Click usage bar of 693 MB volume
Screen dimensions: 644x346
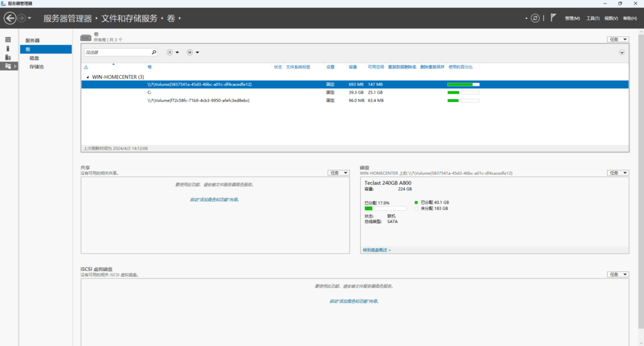coord(463,84)
